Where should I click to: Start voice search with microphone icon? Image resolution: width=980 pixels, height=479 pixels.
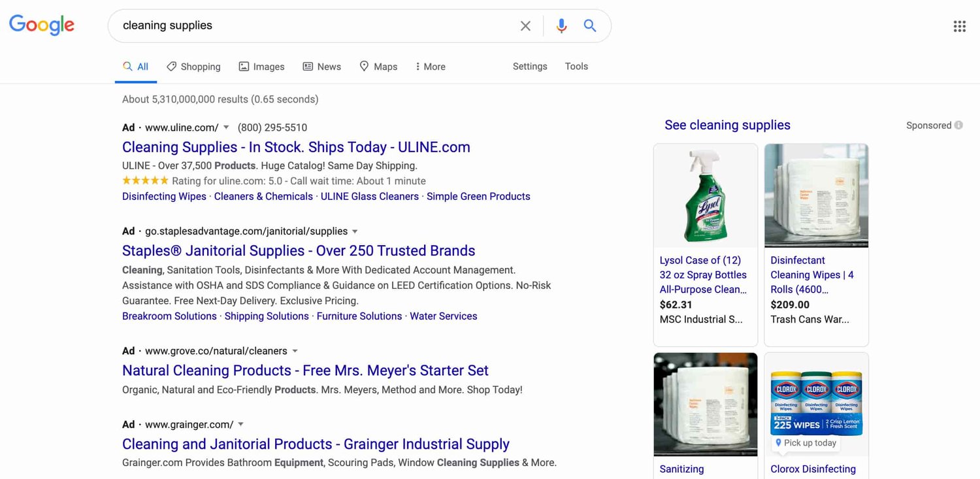[561, 26]
